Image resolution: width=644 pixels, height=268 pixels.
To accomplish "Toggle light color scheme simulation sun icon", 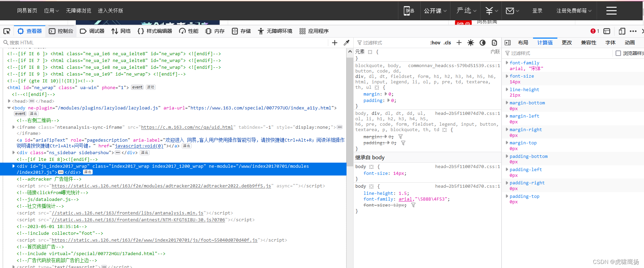I will (x=471, y=43).
